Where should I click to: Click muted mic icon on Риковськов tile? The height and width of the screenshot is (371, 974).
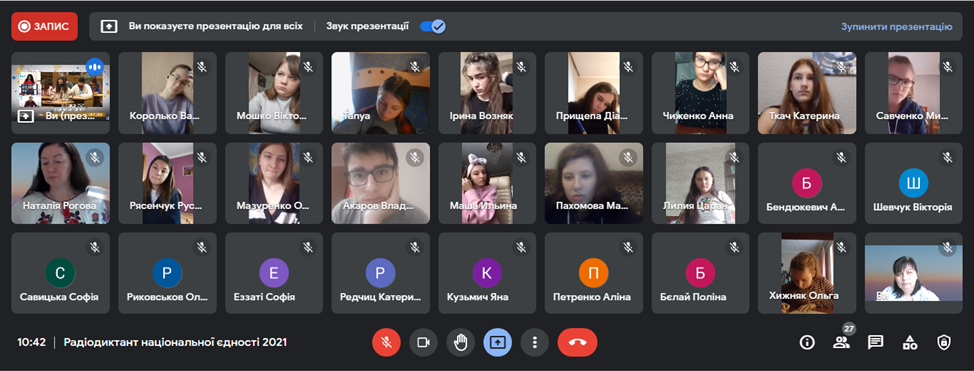[201, 248]
